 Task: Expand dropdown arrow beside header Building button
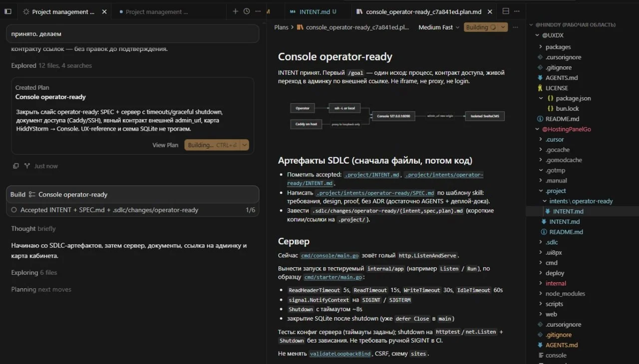503,27
